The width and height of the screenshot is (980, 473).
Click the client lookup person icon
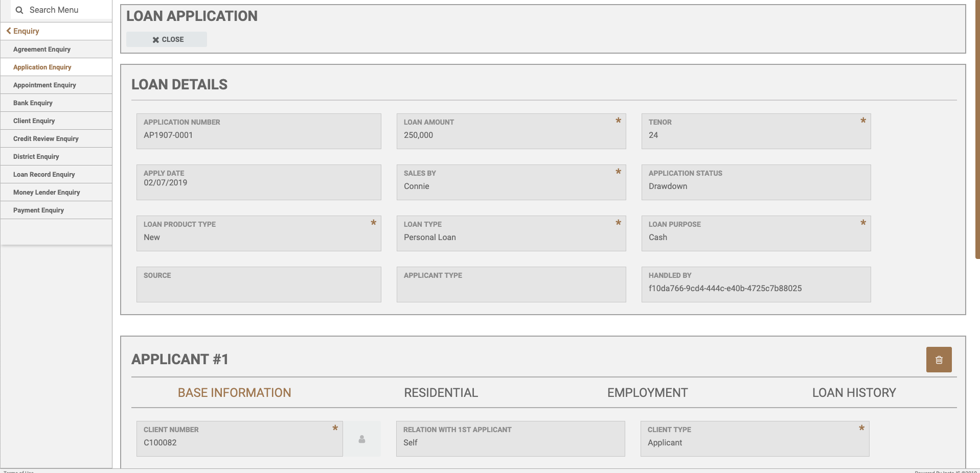(362, 439)
